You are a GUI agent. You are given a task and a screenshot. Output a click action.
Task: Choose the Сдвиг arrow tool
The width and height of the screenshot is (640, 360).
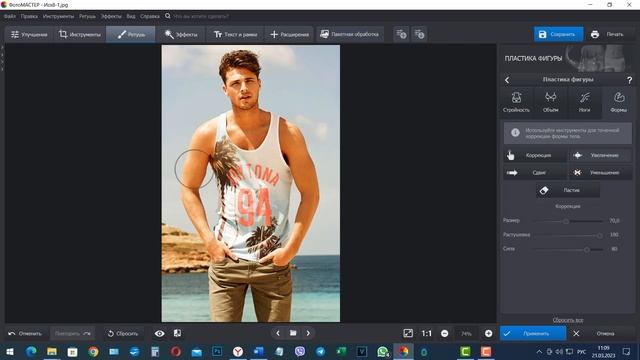535,173
